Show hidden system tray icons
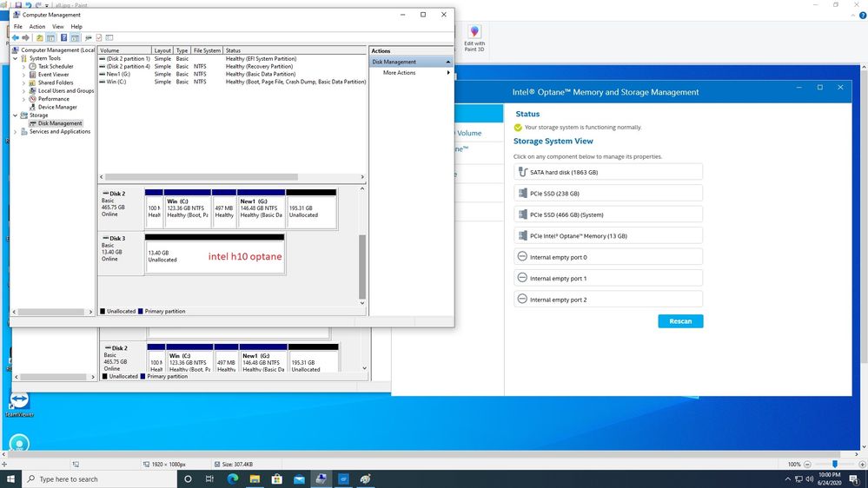 tap(788, 479)
